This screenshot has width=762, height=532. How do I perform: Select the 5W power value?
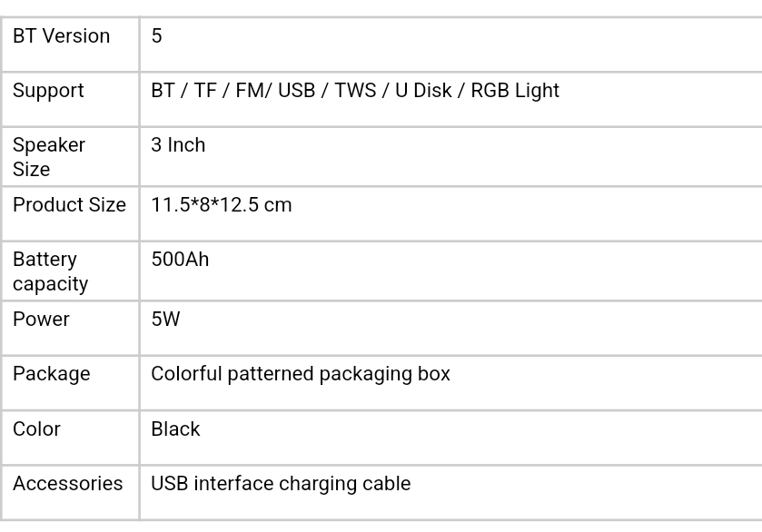pyautogui.click(x=165, y=320)
